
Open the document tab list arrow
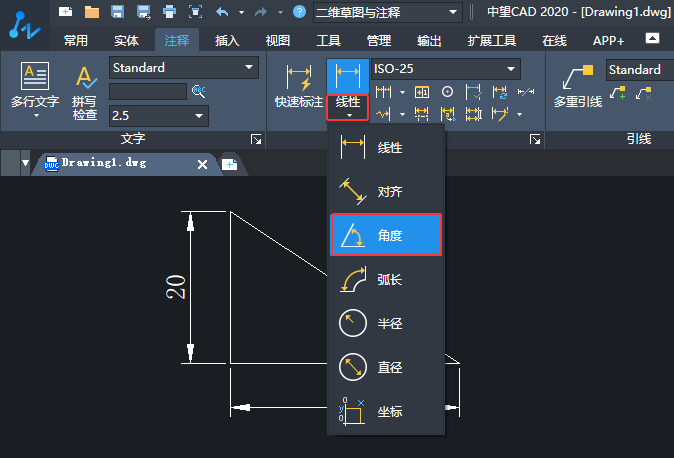pos(25,163)
